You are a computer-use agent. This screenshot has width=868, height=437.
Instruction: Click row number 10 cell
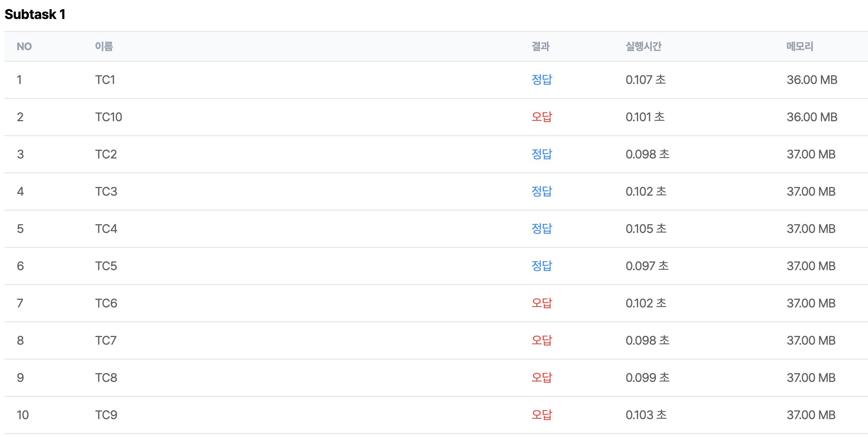click(23, 415)
